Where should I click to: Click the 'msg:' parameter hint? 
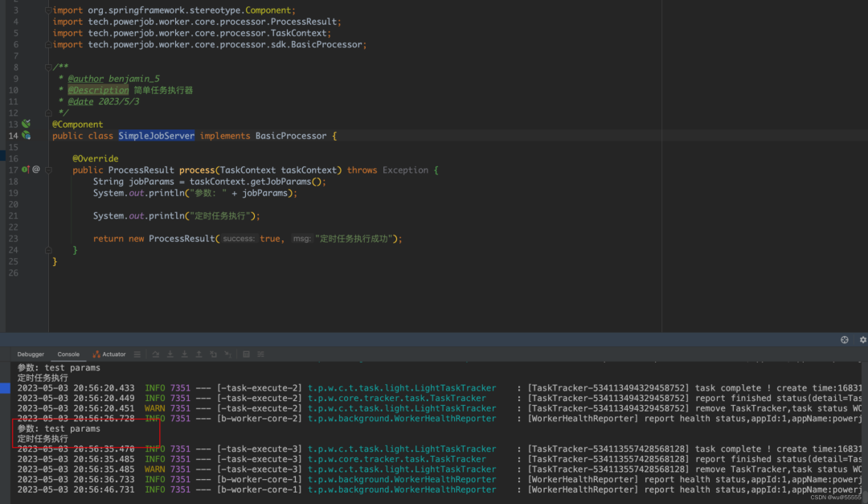pyautogui.click(x=301, y=239)
